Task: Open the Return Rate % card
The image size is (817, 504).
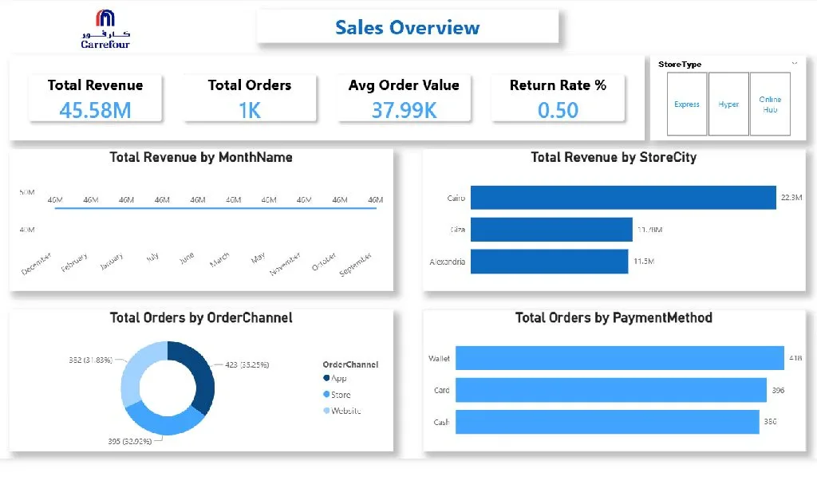Action: [x=558, y=98]
